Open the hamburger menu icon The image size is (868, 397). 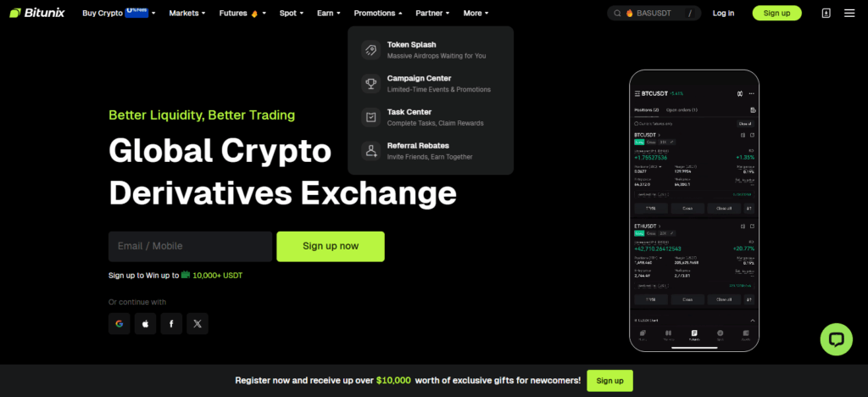coord(849,14)
